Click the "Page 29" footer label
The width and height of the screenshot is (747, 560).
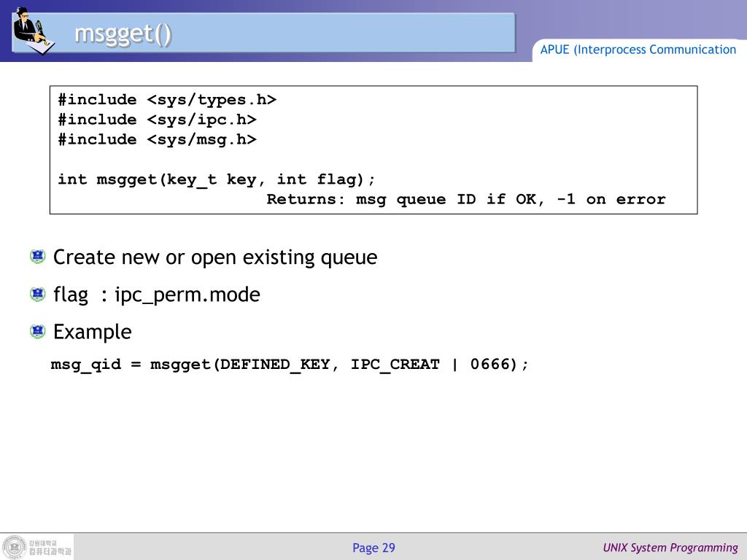(x=373, y=548)
